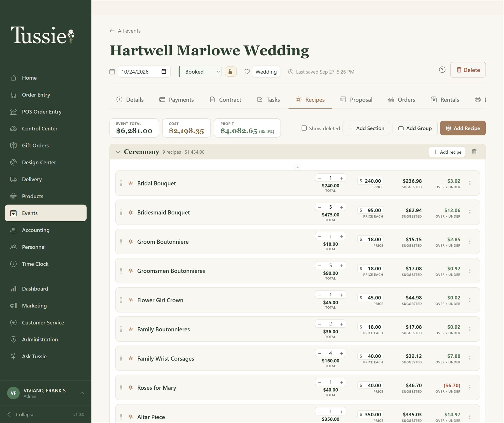
Task: Grab the Groom Boutonniere drag handle
Action: pos(121,242)
